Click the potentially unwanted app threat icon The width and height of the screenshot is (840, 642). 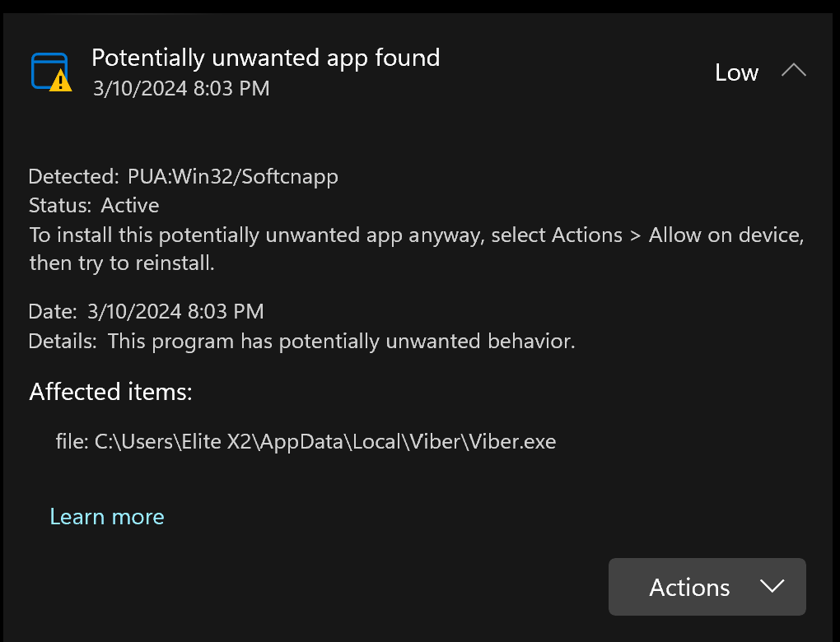pos(48,70)
